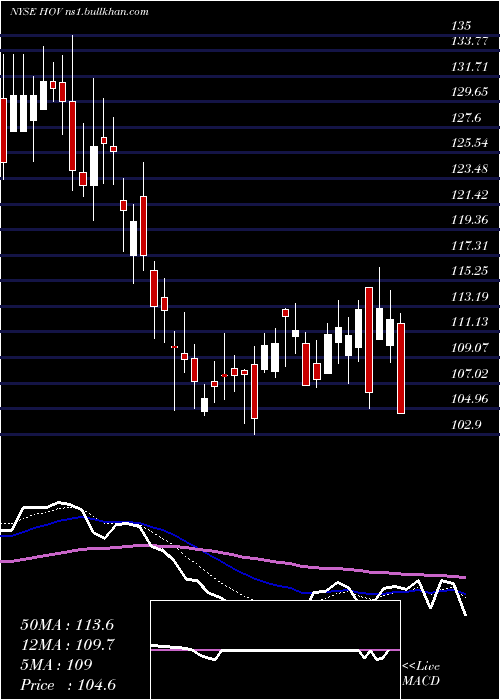The height and width of the screenshot is (700, 500).
Task: Select the 127.6 price axis label
Action: point(466,118)
